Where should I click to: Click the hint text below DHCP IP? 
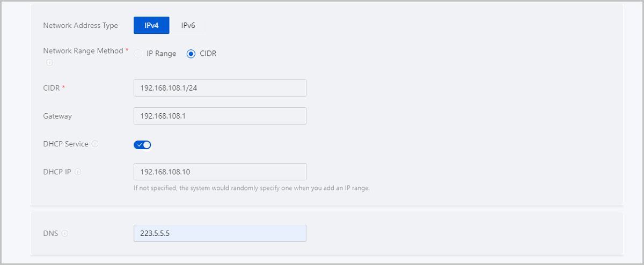pyautogui.click(x=251, y=188)
